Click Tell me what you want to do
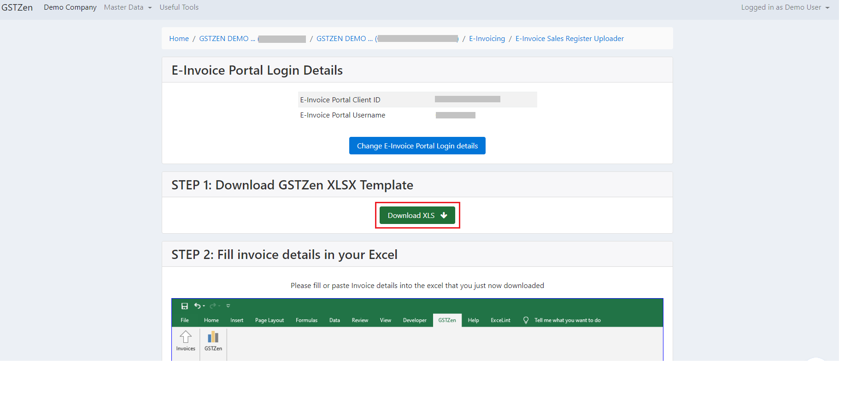This screenshot has width=868, height=400. pos(568,320)
